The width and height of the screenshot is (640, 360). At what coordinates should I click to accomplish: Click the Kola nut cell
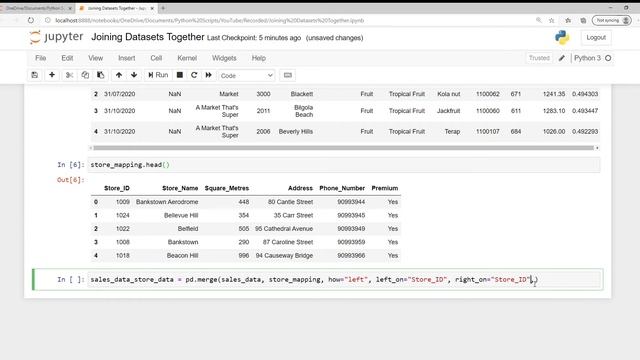click(x=449, y=94)
